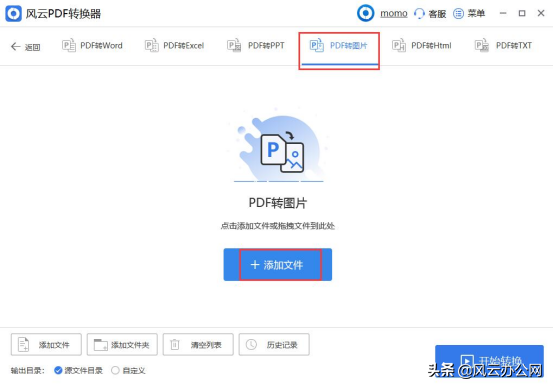
Task: Open the PDF转TXT tab
Action: pyautogui.click(x=503, y=46)
